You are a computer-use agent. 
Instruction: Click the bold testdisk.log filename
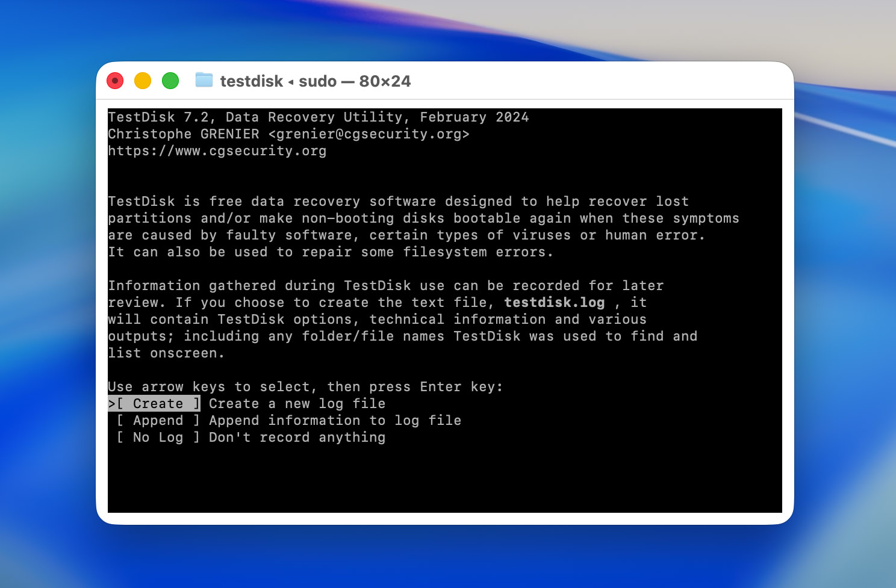555,302
